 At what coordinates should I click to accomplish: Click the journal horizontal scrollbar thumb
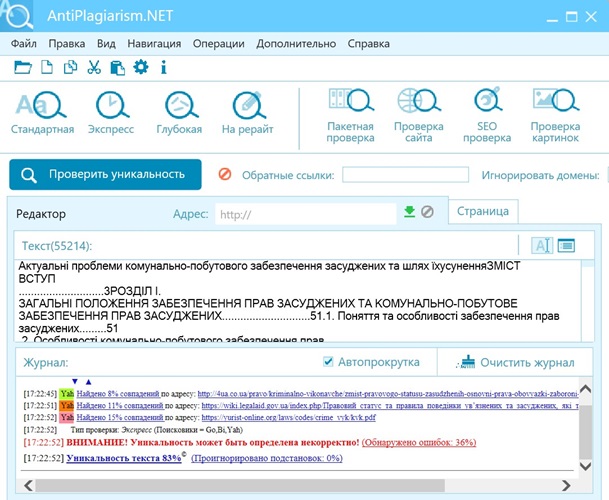pyautogui.click(x=240, y=485)
